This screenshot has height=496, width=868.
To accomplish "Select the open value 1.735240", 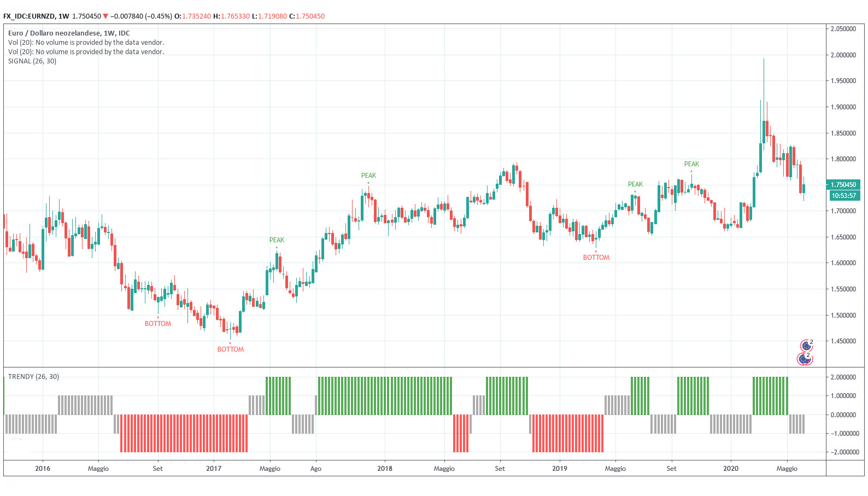I will click(x=196, y=16).
